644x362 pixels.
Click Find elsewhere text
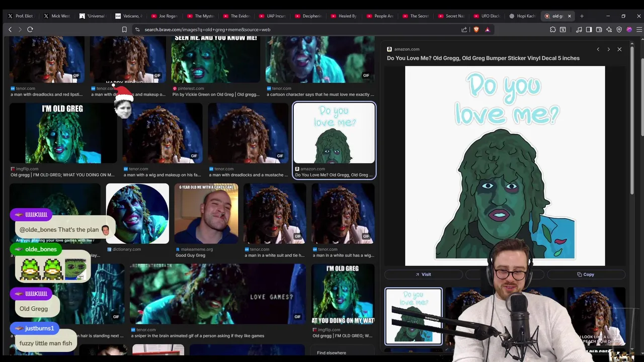click(332, 353)
